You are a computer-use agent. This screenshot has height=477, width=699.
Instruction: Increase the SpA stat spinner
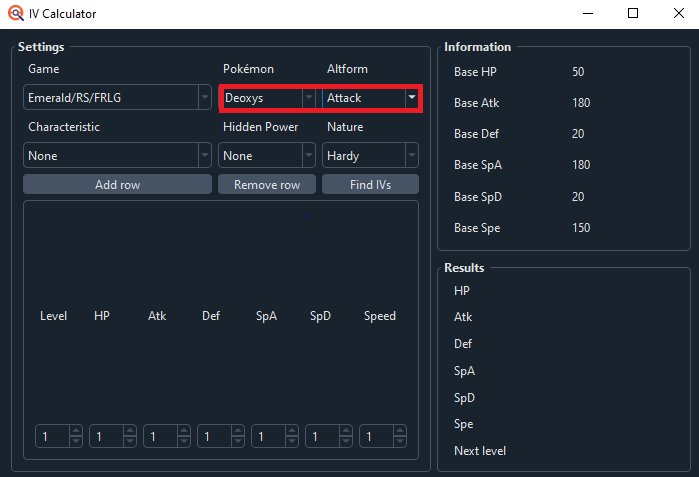[x=292, y=431]
